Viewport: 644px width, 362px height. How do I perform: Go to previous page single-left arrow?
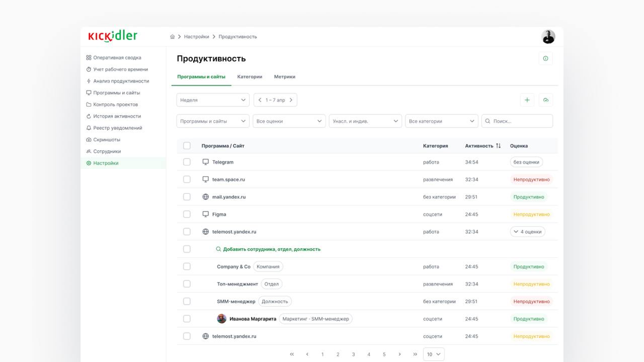pos(307,354)
